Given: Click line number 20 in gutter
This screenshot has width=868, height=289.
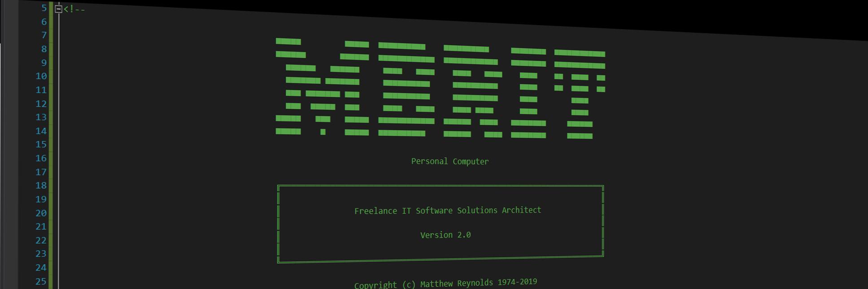Looking at the screenshot, I should [x=41, y=213].
